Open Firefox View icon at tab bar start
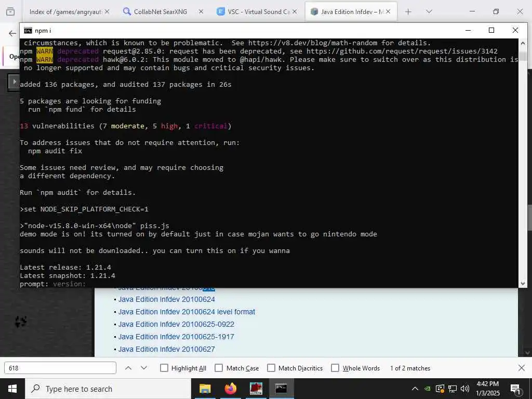 pyautogui.click(x=10, y=11)
